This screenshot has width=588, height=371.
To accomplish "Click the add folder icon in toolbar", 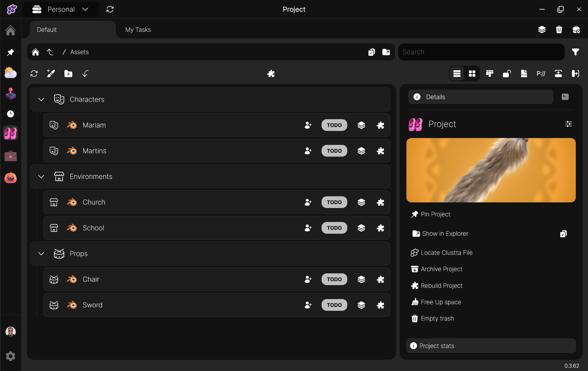I will pyautogui.click(x=68, y=73).
